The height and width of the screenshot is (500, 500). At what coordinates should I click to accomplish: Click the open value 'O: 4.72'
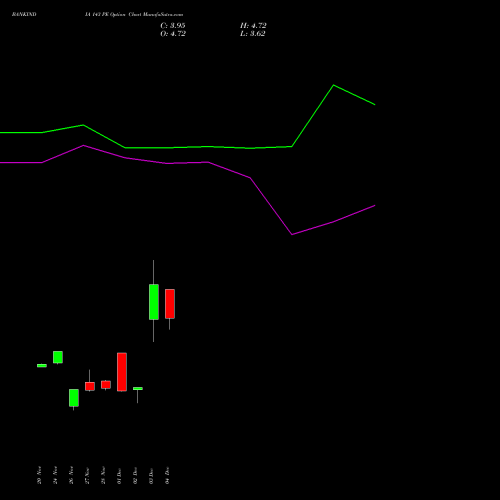(x=173, y=34)
